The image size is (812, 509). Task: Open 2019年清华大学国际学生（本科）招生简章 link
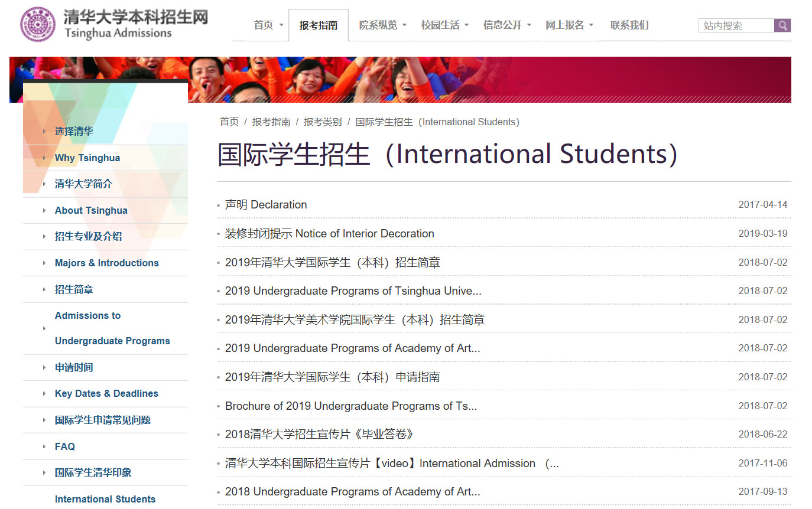(332, 262)
